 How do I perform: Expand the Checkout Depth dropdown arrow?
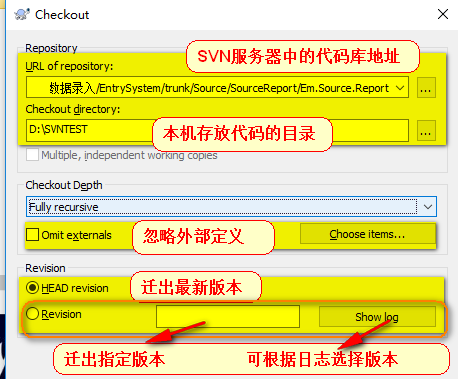(428, 207)
